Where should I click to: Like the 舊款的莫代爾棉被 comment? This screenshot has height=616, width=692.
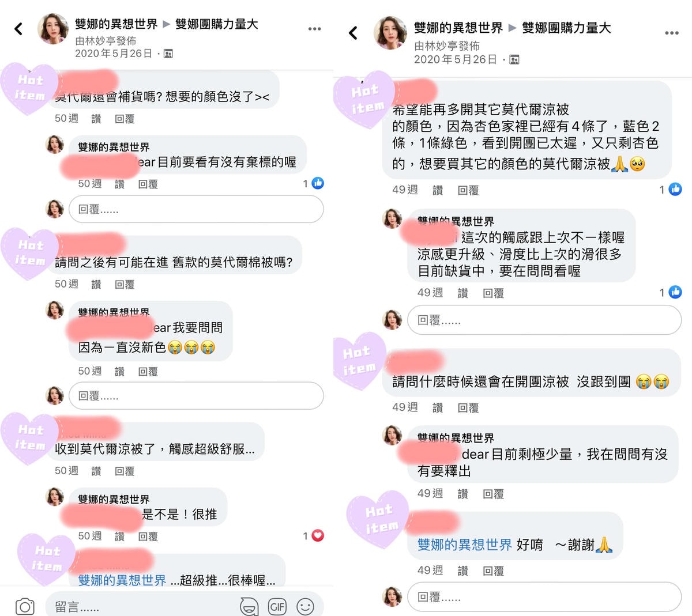(96, 284)
